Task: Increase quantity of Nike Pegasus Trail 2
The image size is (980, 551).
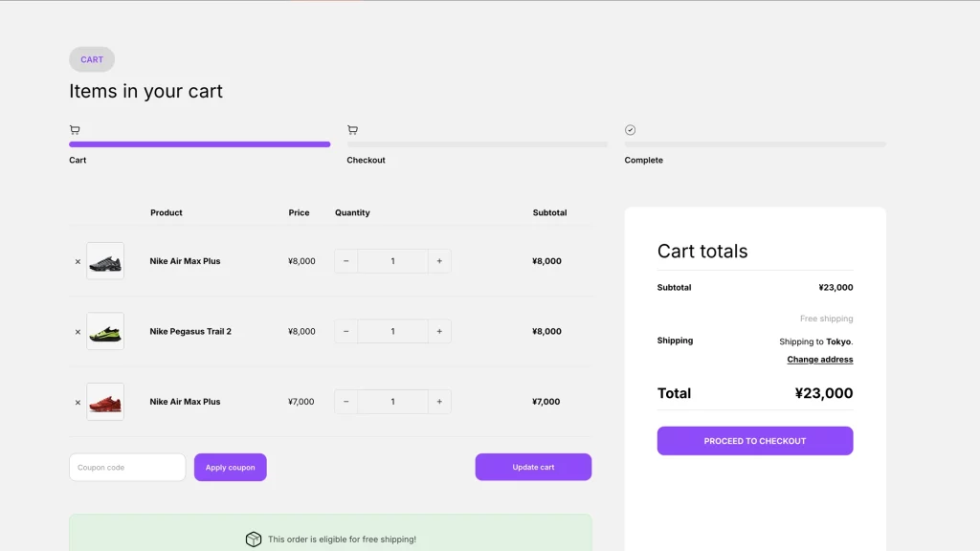Action: point(439,332)
